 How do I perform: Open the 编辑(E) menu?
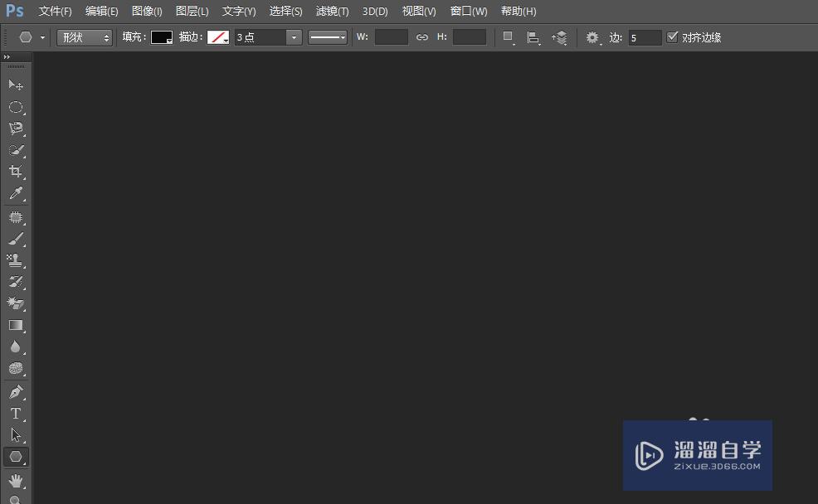pyautogui.click(x=102, y=11)
